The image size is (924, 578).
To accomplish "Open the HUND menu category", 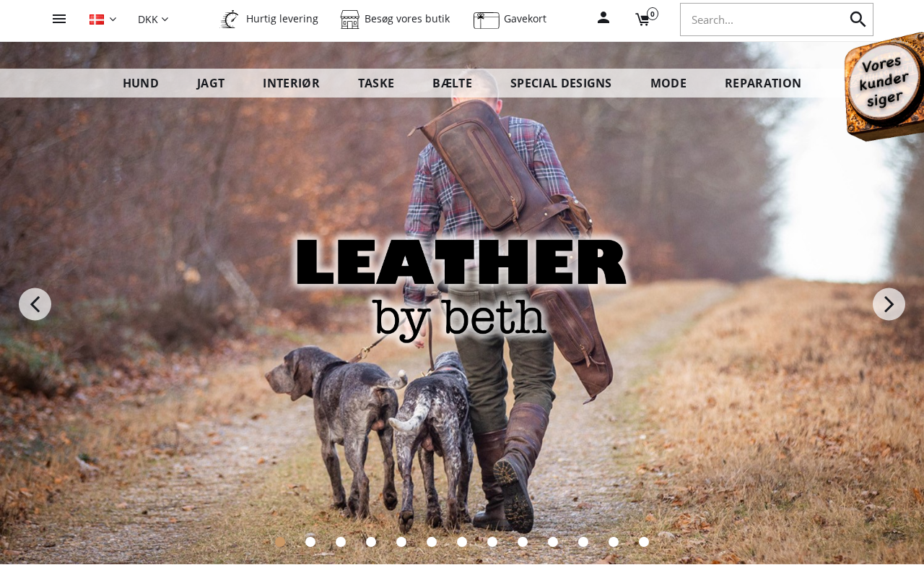I will [x=141, y=83].
